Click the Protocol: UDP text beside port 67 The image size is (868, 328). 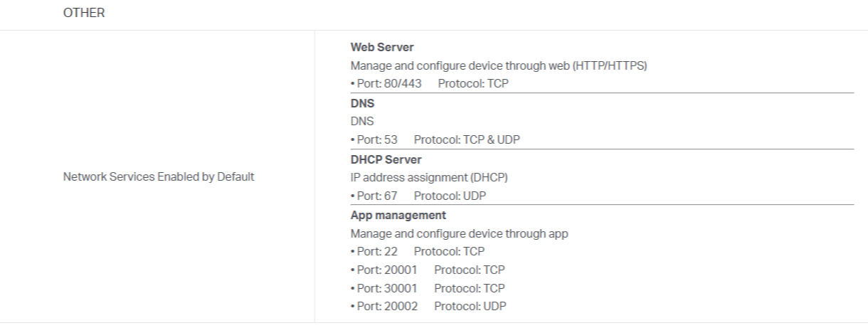pyautogui.click(x=450, y=196)
